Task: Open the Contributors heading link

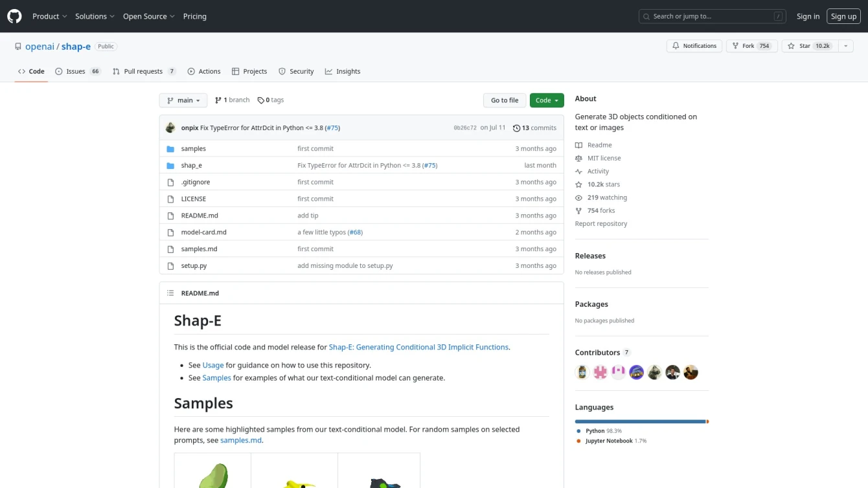Action: 602,353
